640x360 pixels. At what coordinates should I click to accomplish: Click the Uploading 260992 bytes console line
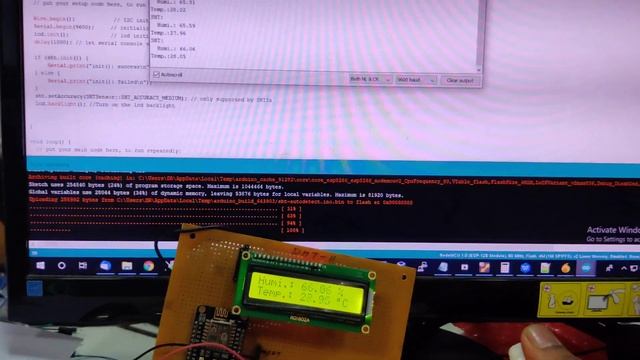coord(220,201)
